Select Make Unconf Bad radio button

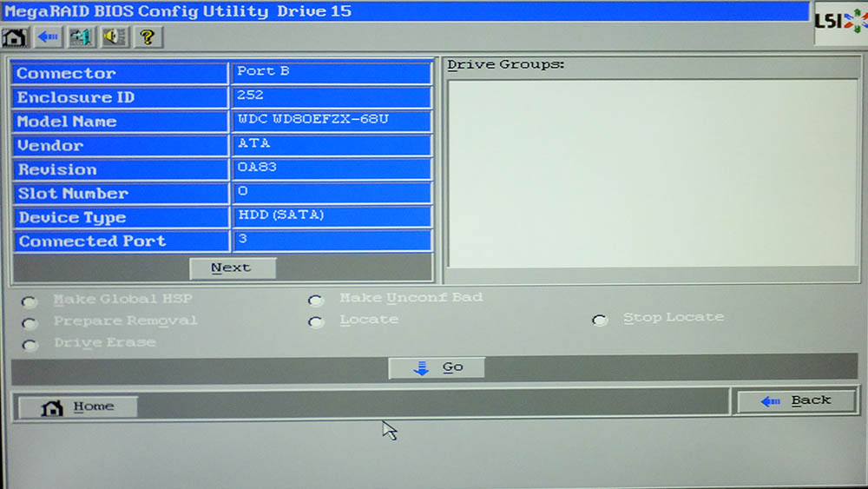316,301
